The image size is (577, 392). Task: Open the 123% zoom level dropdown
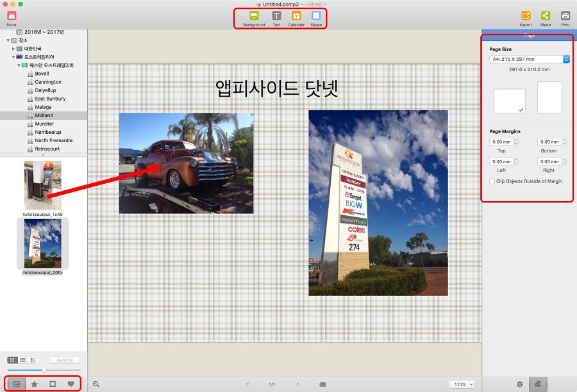tap(462, 384)
